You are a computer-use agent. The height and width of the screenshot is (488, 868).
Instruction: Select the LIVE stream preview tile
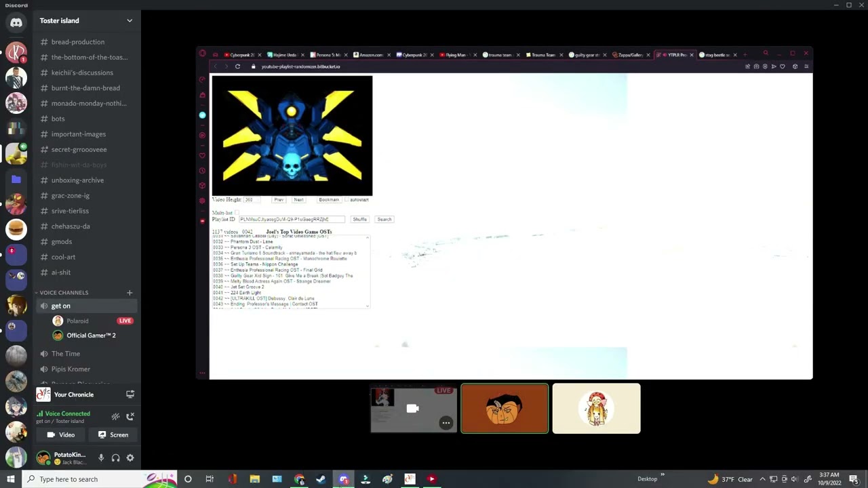click(413, 408)
